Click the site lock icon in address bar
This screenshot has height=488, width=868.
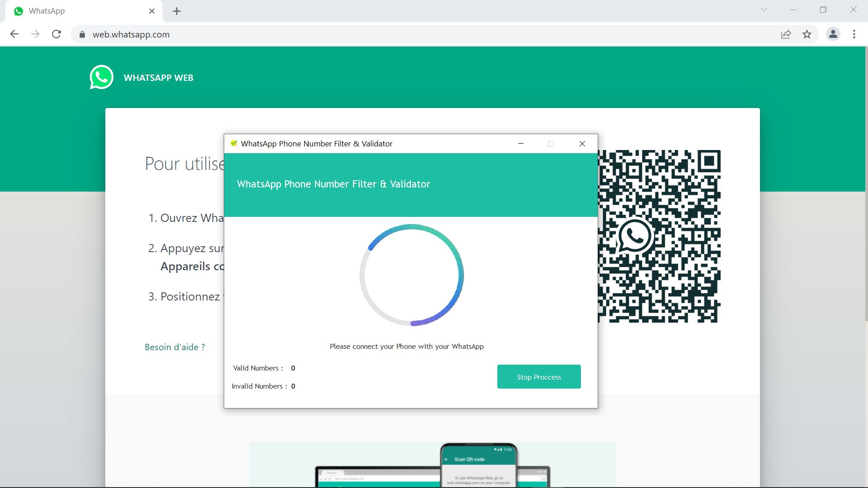[x=82, y=35]
